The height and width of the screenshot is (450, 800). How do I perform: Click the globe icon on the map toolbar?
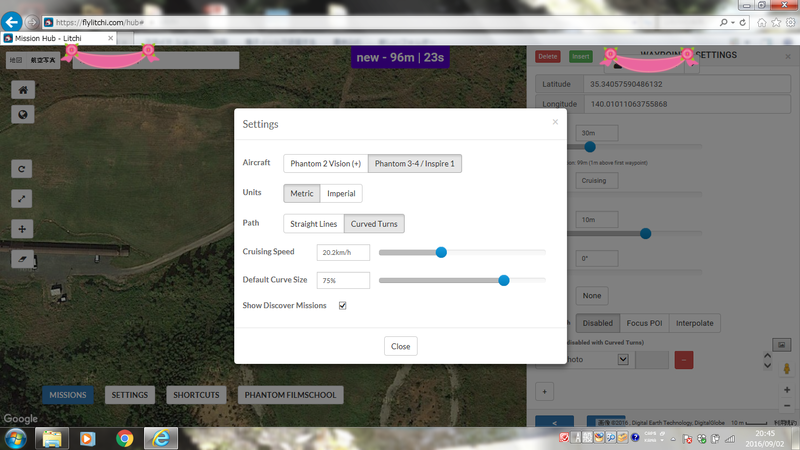click(x=22, y=114)
